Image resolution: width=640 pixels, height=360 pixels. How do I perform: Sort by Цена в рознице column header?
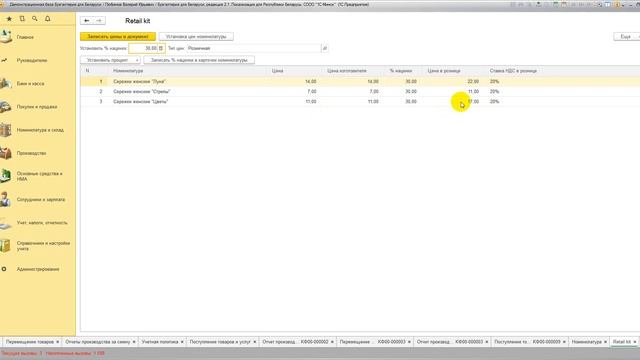click(x=444, y=71)
